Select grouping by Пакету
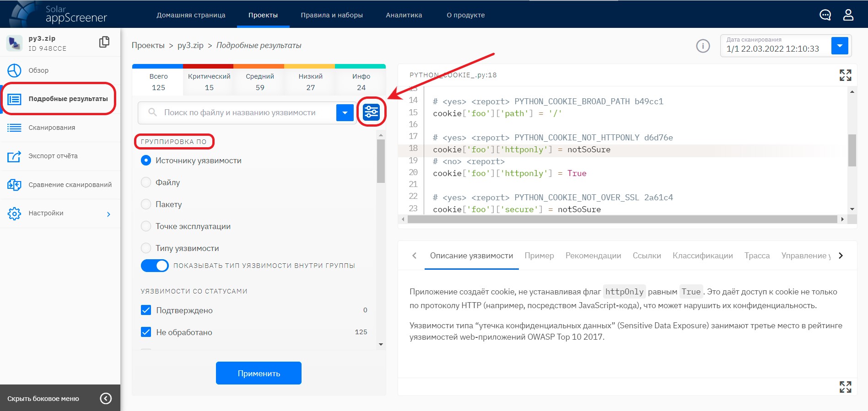868x411 pixels. tap(146, 204)
